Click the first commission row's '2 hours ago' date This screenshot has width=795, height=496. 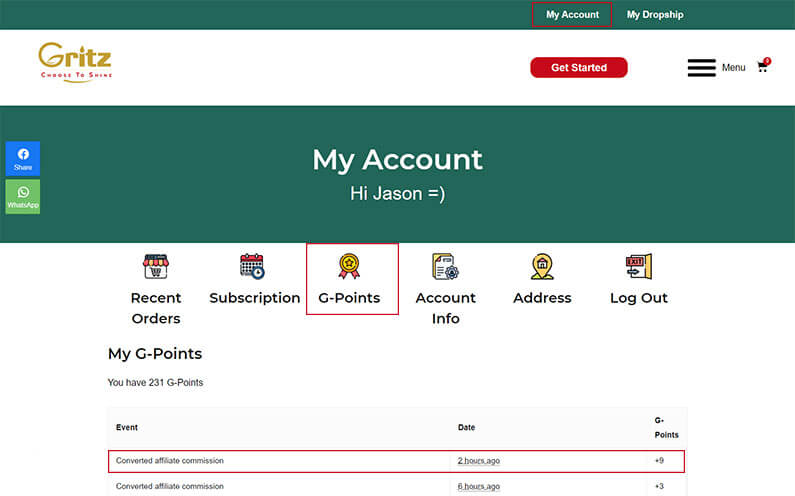479,461
